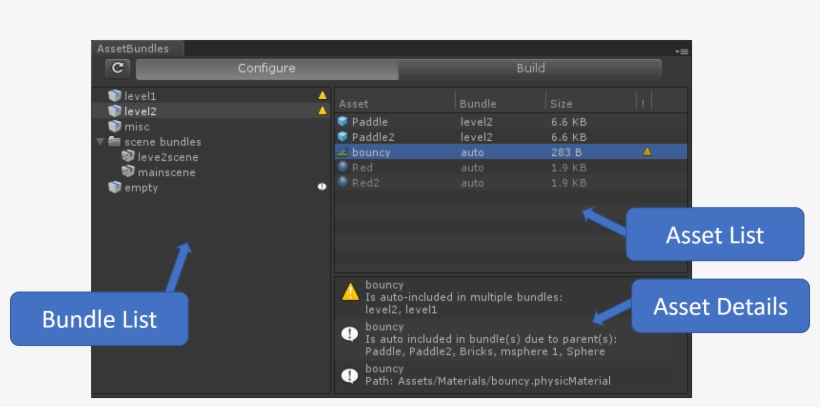Switch to the Build tab

[x=530, y=69]
